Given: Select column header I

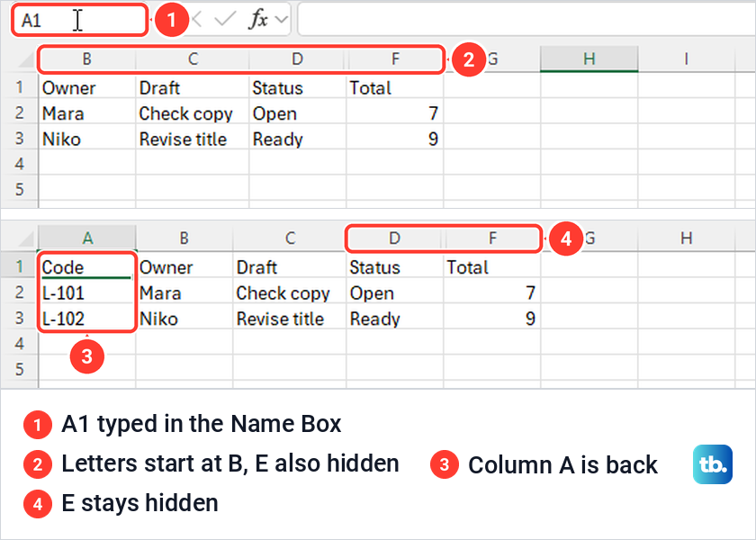Looking at the screenshot, I should click(x=686, y=59).
